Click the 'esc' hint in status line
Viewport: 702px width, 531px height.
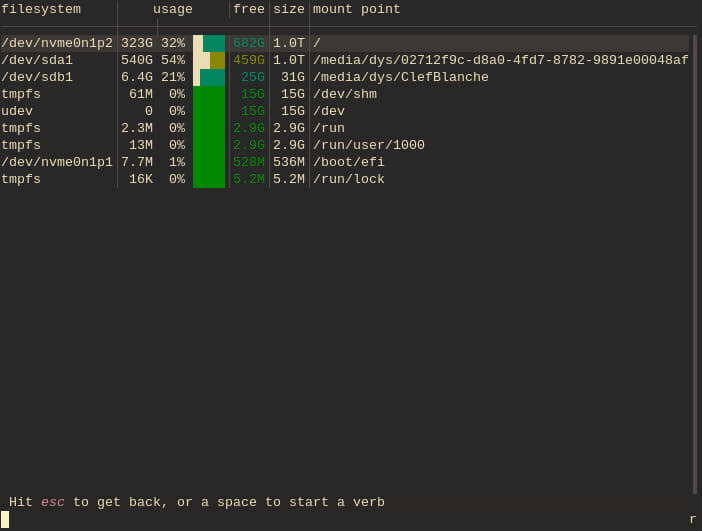53,502
